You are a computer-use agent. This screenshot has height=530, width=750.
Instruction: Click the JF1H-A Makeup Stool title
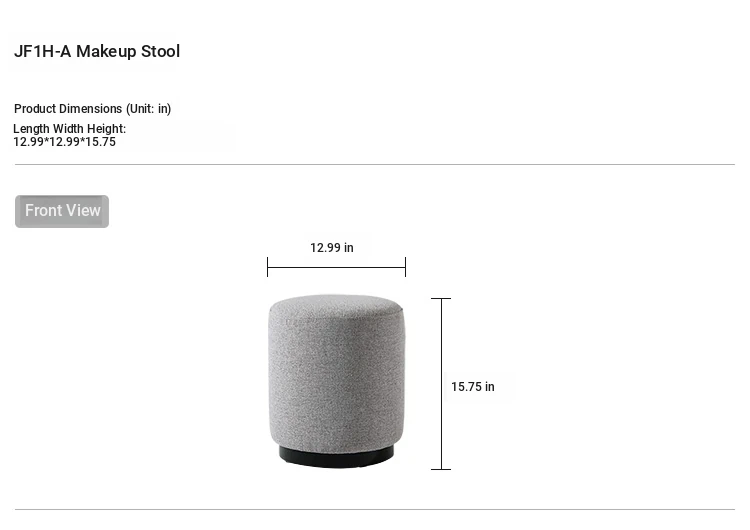coord(97,51)
